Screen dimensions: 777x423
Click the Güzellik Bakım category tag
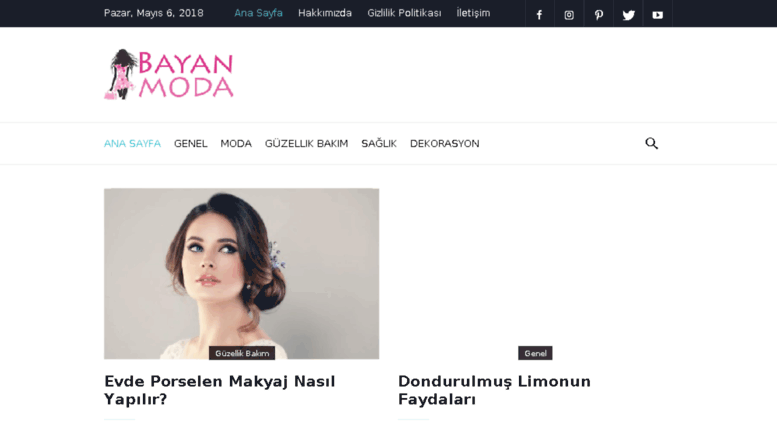[x=242, y=353]
